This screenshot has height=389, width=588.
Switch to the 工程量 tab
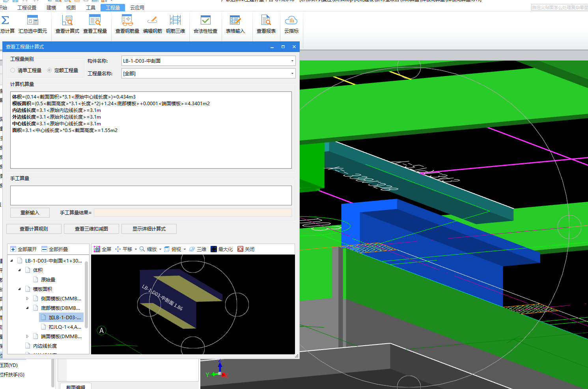point(113,7)
